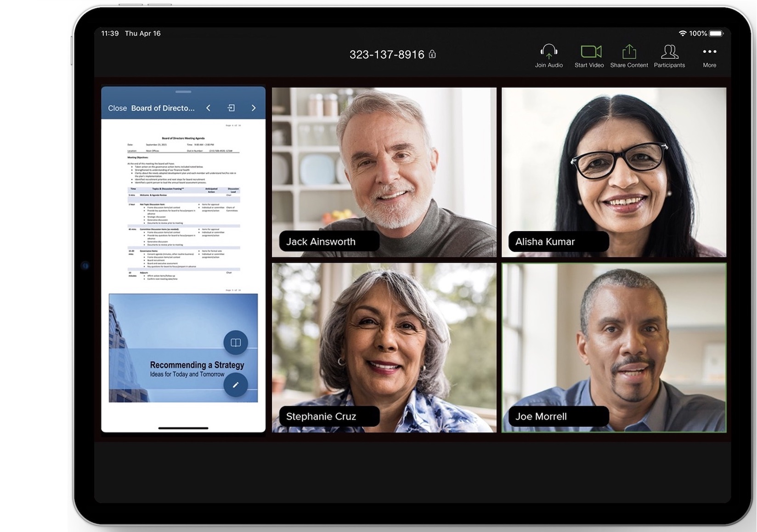The height and width of the screenshot is (532, 757).
Task: Show the Participants list
Action: point(669,52)
